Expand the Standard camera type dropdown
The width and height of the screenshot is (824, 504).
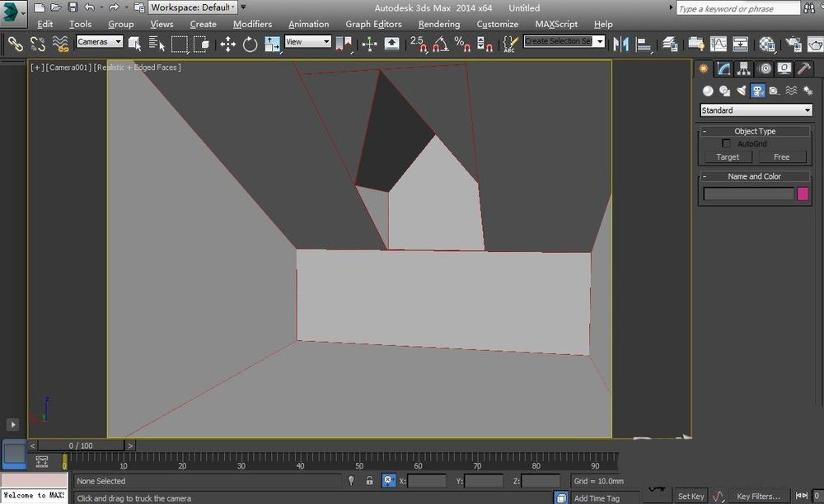click(x=756, y=110)
